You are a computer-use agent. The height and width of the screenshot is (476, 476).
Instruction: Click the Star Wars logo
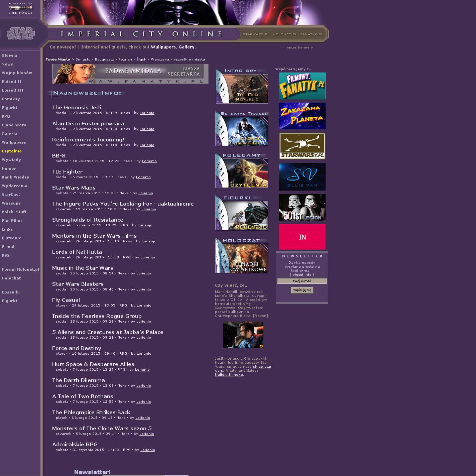(20, 33)
